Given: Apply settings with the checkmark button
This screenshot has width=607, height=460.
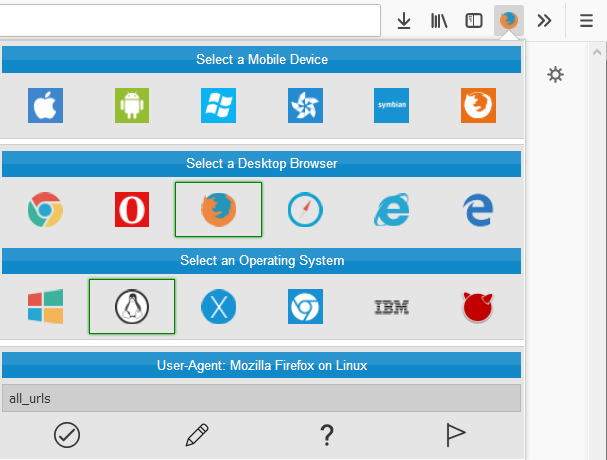Looking at the screenshot, I should (67, 435).
